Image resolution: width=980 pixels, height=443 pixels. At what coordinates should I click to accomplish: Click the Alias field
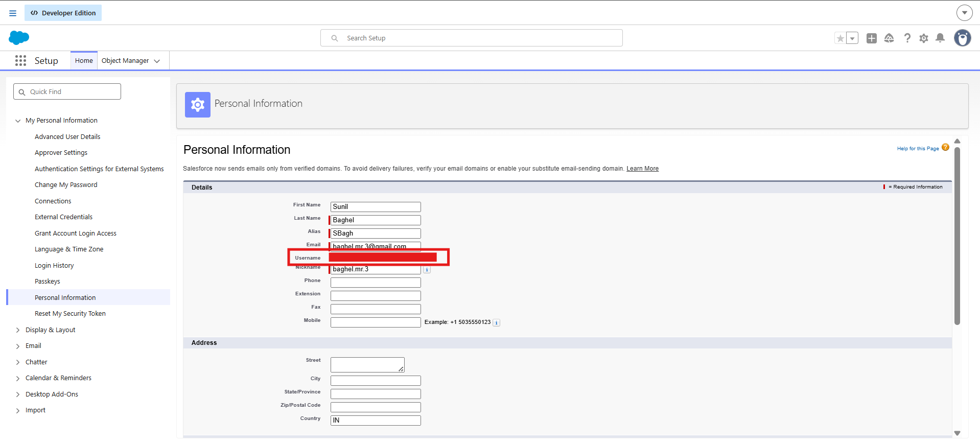[x=376, y=233]
